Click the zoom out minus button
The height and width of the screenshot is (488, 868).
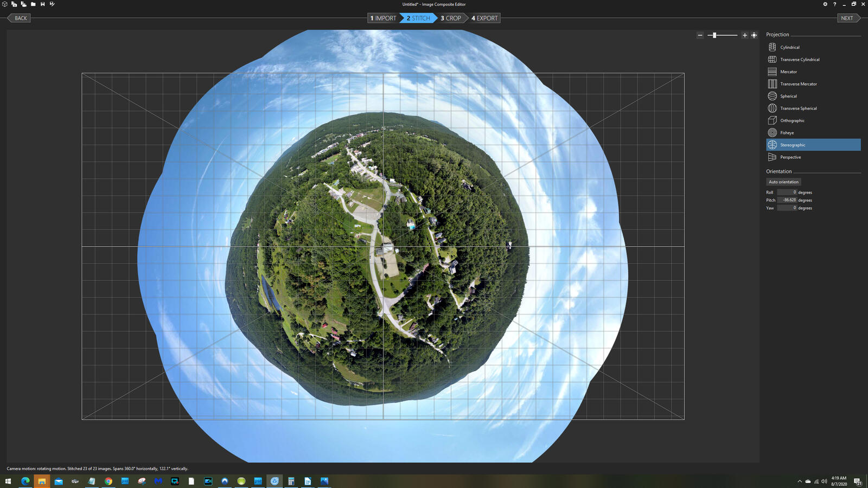(x=700, y=35)
